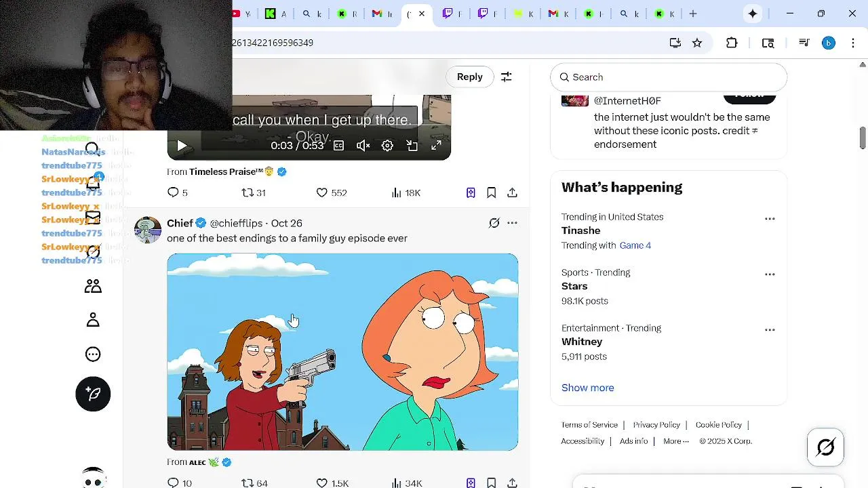Switch to the YouTube browser tab
The width and height of the screenshot is (868, 488).
242,14
